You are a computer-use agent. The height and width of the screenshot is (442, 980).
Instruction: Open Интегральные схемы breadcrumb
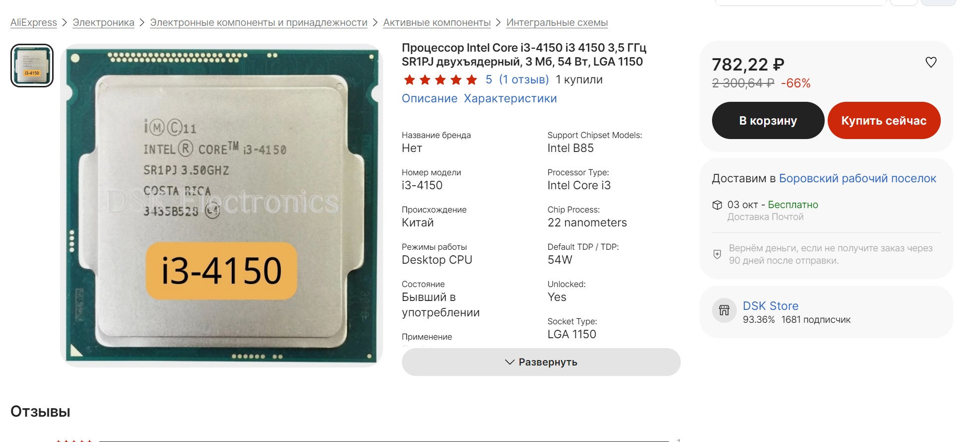557,22
